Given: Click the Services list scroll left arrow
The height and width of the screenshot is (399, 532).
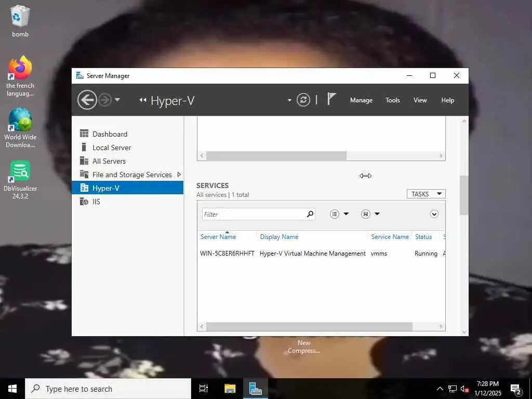Looking at the screenshot, I should [x=202, y=326].
